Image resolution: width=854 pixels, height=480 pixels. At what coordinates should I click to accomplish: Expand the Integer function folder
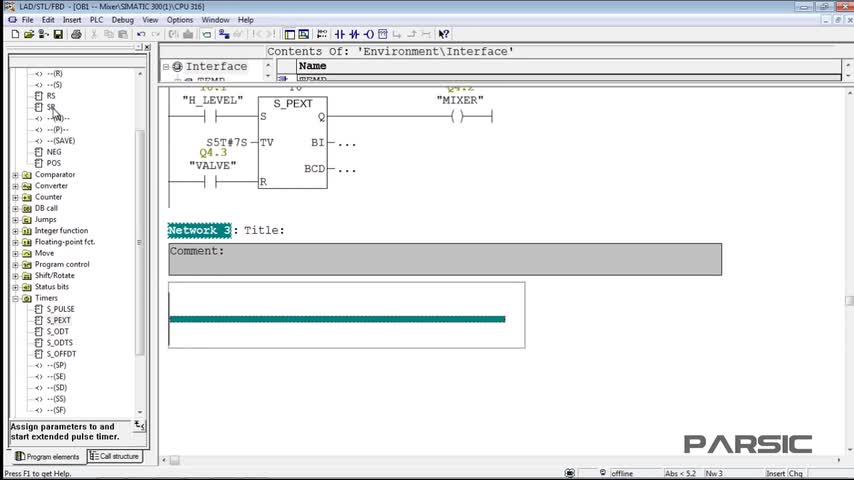[16, 231]
